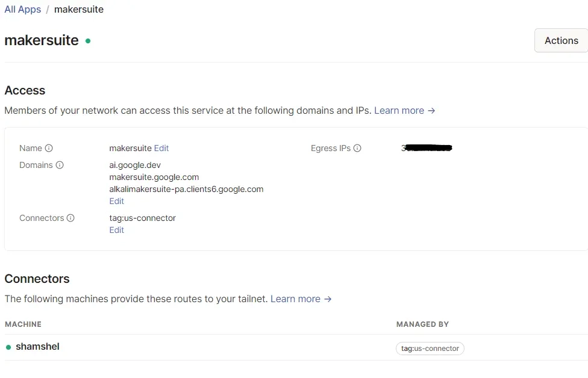Click the green status dot beside shamshel machine
The image size is (588, 378).
click(7, 347)
